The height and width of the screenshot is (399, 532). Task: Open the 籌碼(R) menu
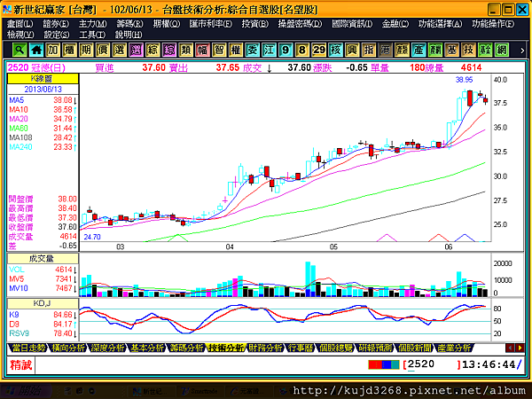(129, 24)
